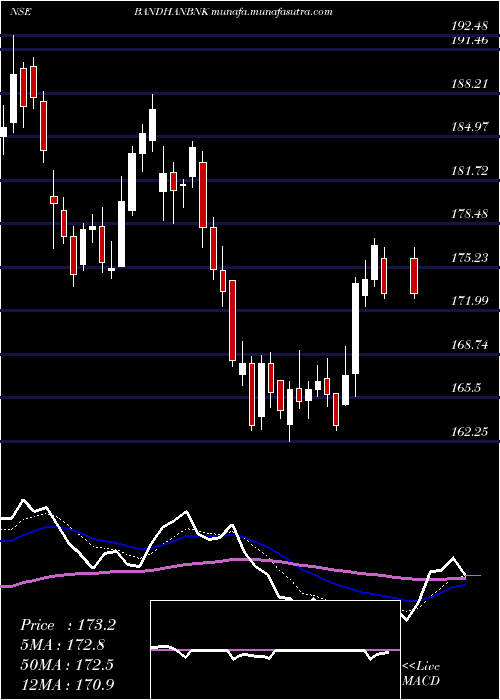Select the 188.21 price level label

[x=469, y=83]
